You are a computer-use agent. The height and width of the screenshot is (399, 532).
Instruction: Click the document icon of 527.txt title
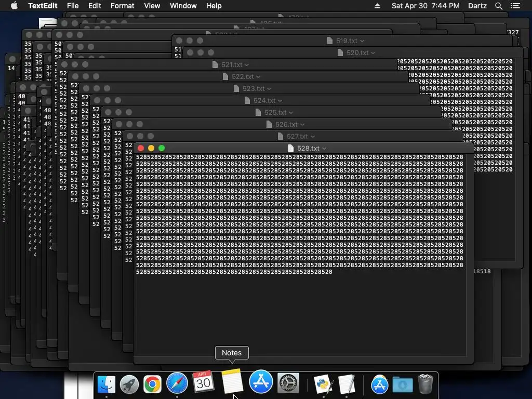click(280, 137)
